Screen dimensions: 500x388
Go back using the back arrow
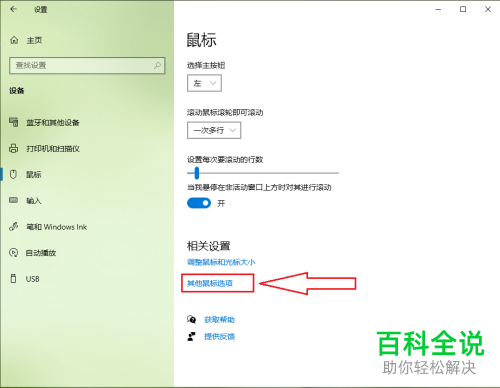[13, 9]
